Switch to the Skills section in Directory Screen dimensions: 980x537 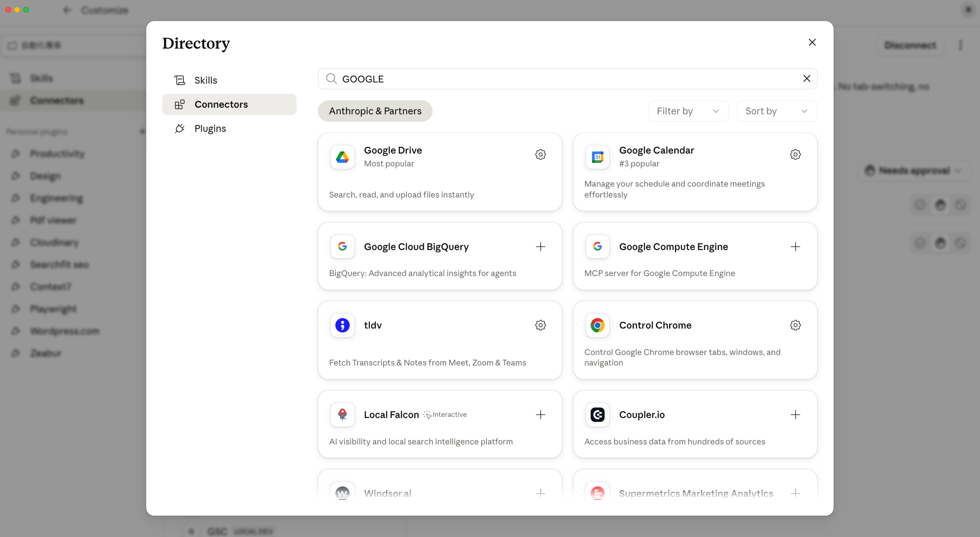pos(229,80)
